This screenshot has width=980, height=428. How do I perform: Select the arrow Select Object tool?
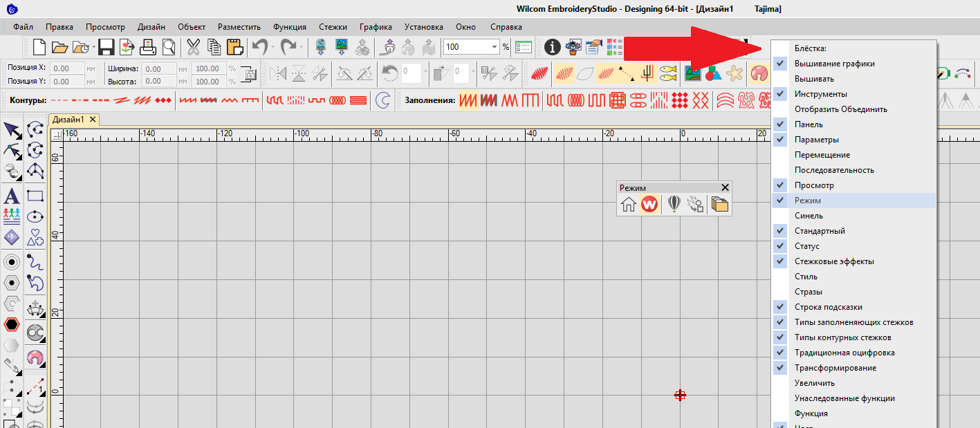pos(12,129)
